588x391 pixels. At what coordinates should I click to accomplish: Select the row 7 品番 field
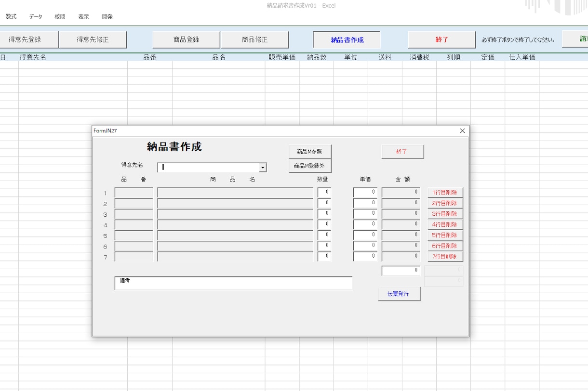[x=134, y=257]
